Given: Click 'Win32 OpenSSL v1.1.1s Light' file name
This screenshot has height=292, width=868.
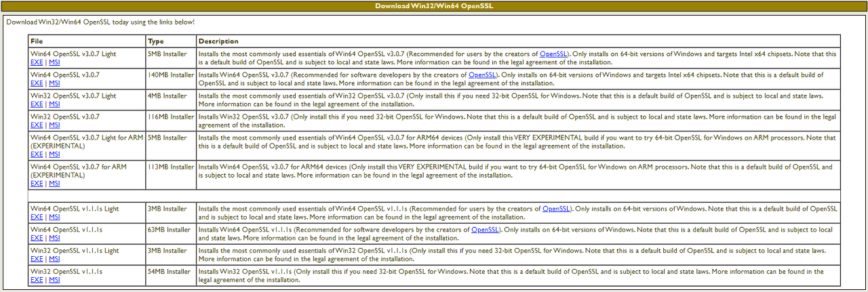Looking at the screenshot, I should (75, 251).
